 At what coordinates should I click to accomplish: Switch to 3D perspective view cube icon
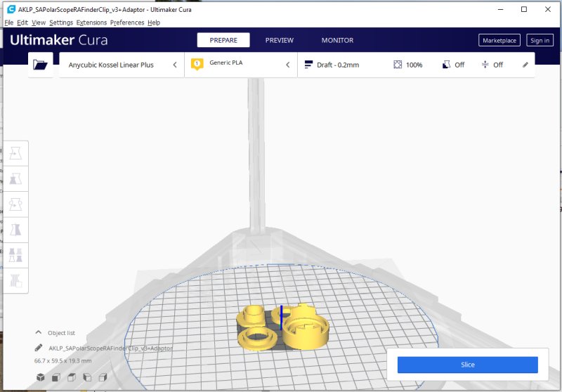pos(41,377)
